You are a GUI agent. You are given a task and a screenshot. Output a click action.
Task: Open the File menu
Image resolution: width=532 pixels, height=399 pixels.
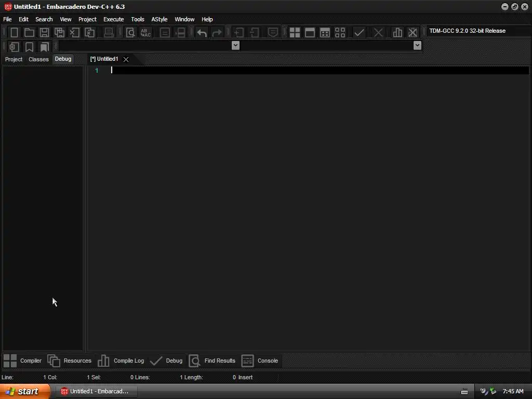pos(7,19)
